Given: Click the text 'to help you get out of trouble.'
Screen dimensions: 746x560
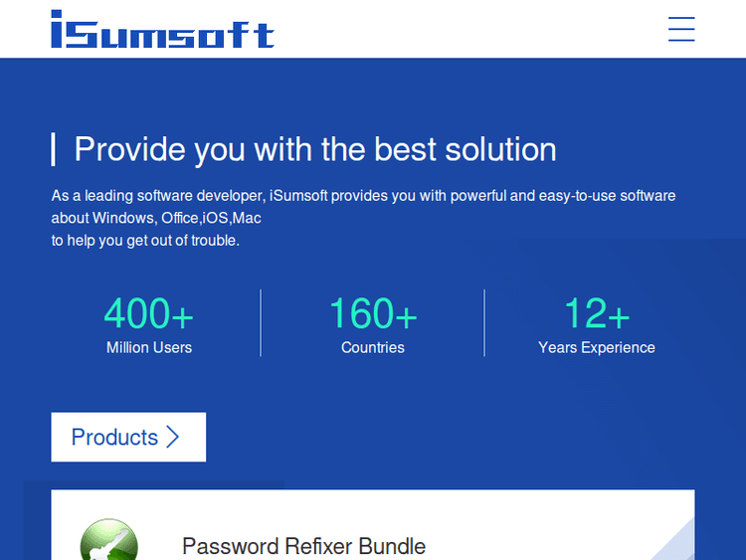Looking at the screenshot, I should 145,241.
